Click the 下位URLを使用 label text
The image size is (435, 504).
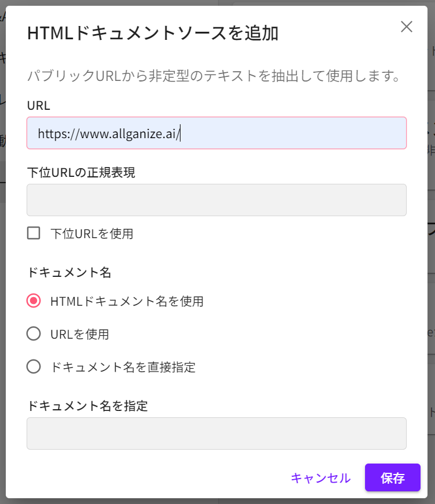tap(91, 234)
